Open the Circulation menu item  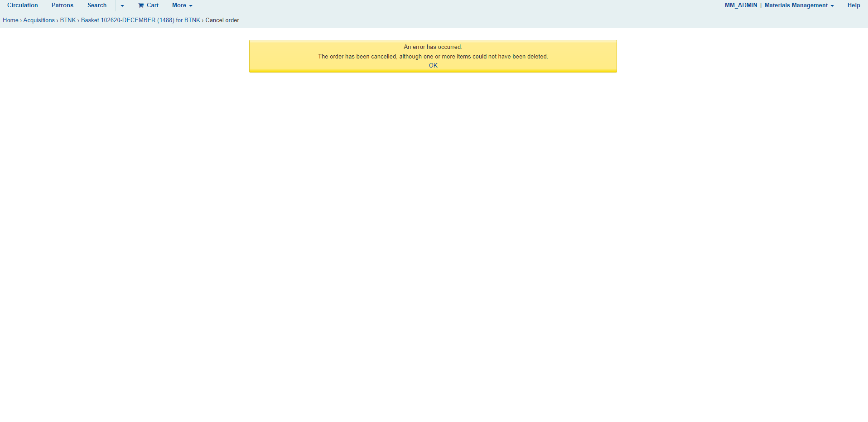coord(23,5)
